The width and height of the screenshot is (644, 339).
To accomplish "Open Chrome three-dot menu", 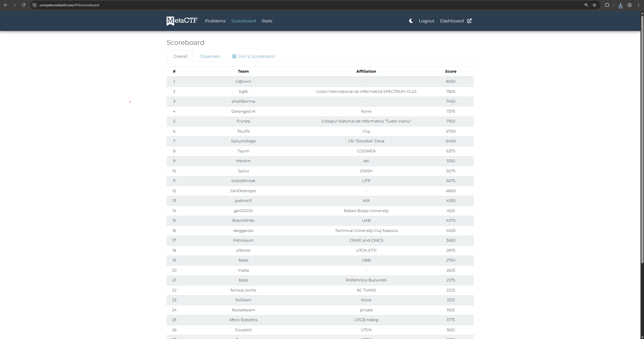I will click(638, 5).
